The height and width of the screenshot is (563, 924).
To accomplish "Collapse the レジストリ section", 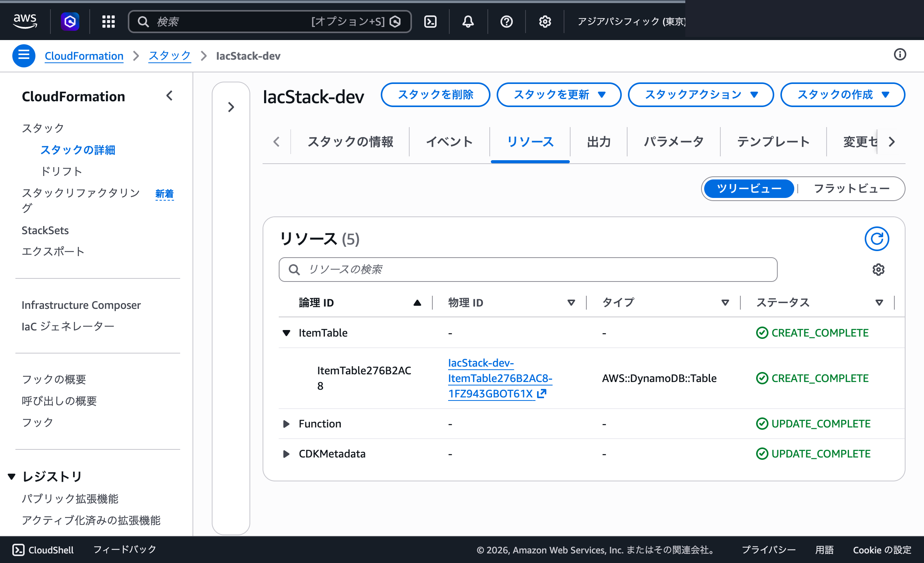I will click(12, 476).
